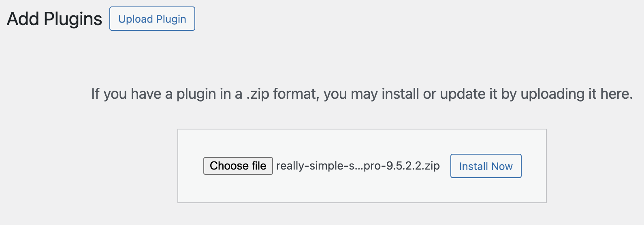Click the .zip format instruction text

tap(362, 94)
